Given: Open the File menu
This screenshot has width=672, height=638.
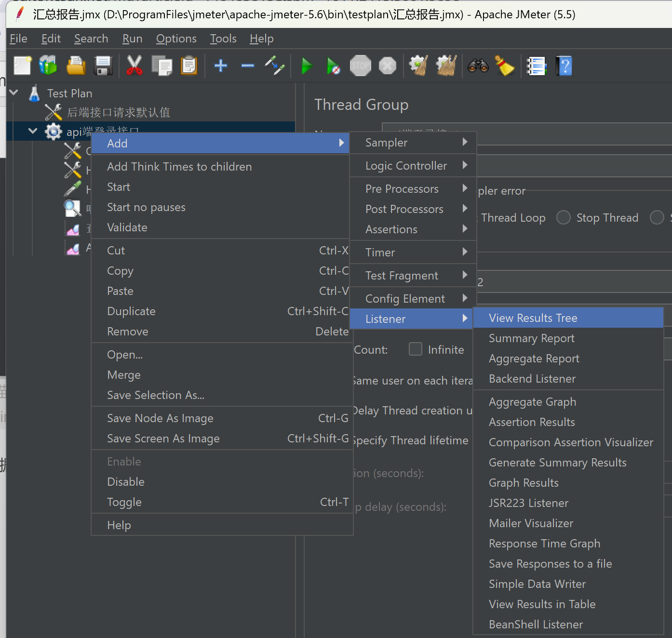Looking at the screenshot, I should click(x=18, y=39).
